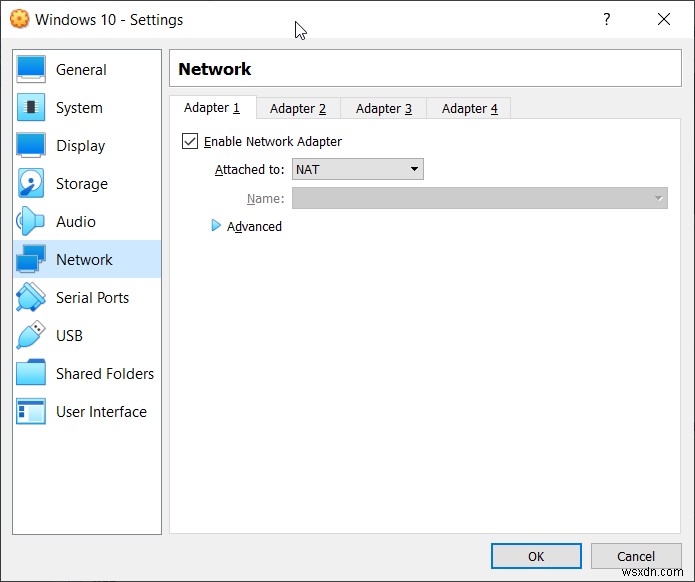Confirm settings with the OK button

click(x=536, y=556)
